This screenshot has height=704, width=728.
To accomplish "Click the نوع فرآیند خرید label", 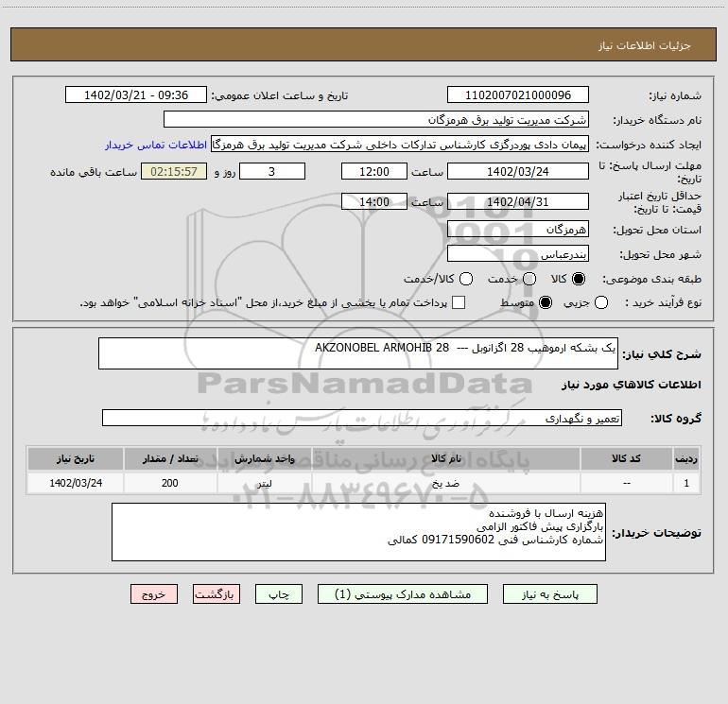I will 663,303.
